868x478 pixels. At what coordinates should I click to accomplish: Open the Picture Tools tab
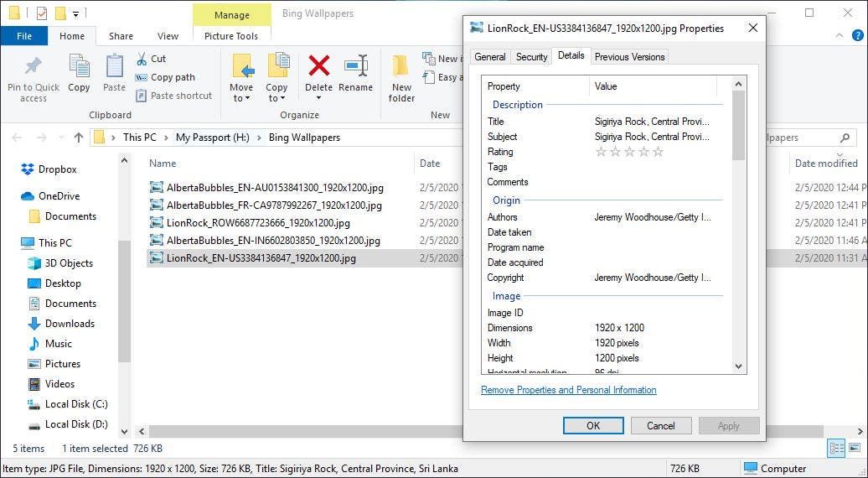231,36
